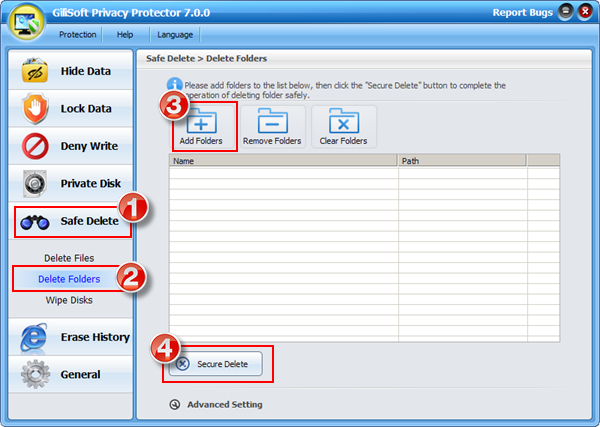Screen dimensions: 600x427
Task: Select the Deny Write prohibition icon
Action: 35,146
